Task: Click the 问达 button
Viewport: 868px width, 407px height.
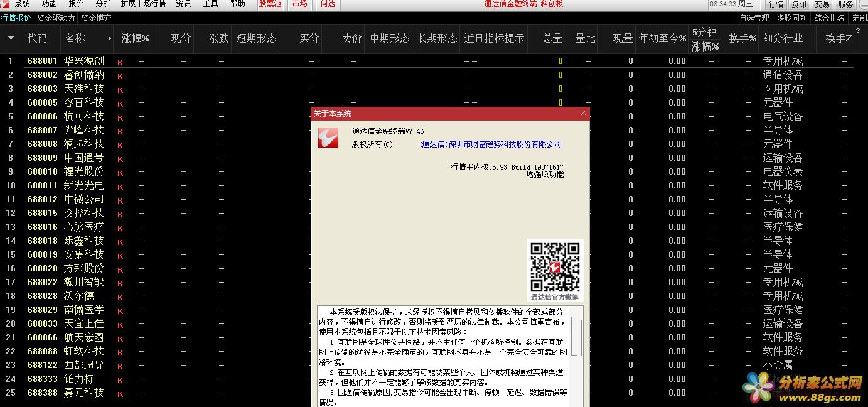Action: click(328, 4)
